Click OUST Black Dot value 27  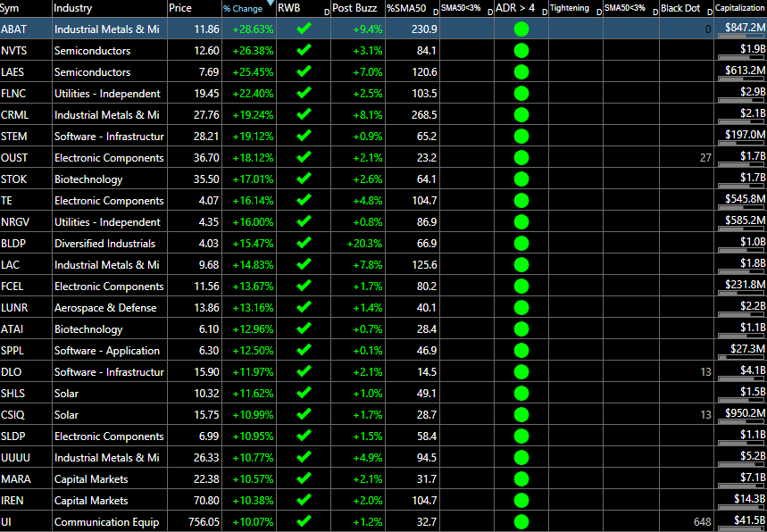705,158
